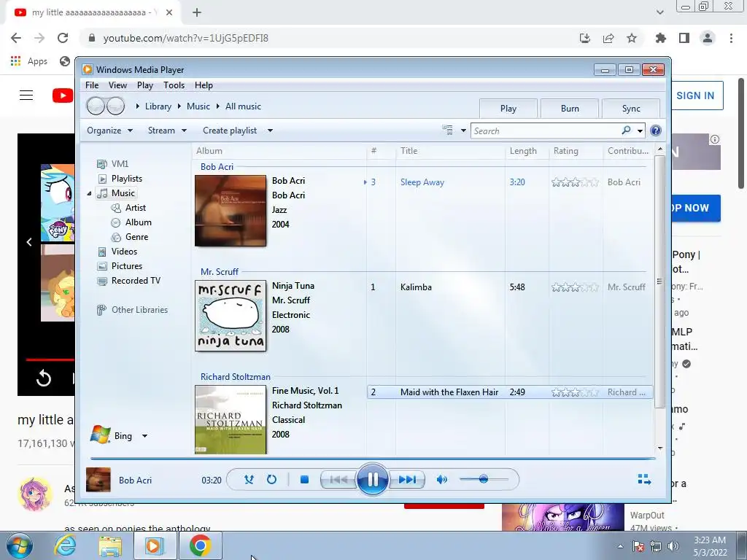Click the Back arrow in Chrome
The width and height of the screenshot is (747, 560).
[16, 38]
